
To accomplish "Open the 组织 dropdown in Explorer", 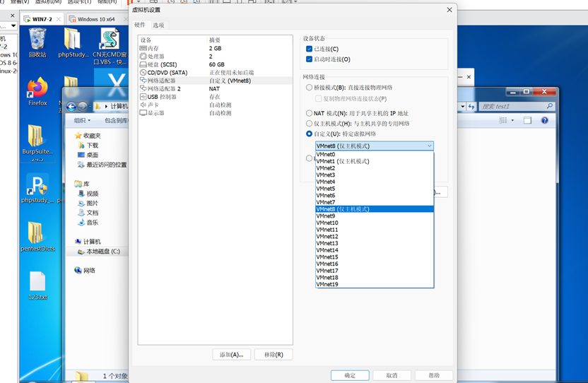I will 82,120.
